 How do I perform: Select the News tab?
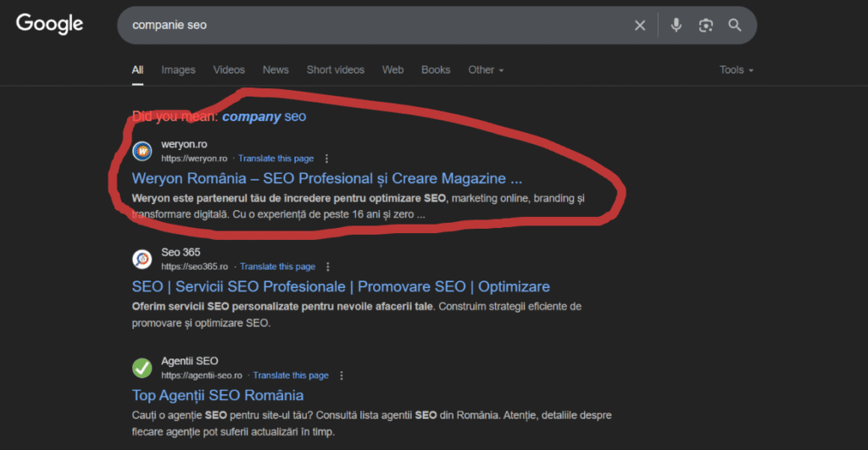point(275,70)
